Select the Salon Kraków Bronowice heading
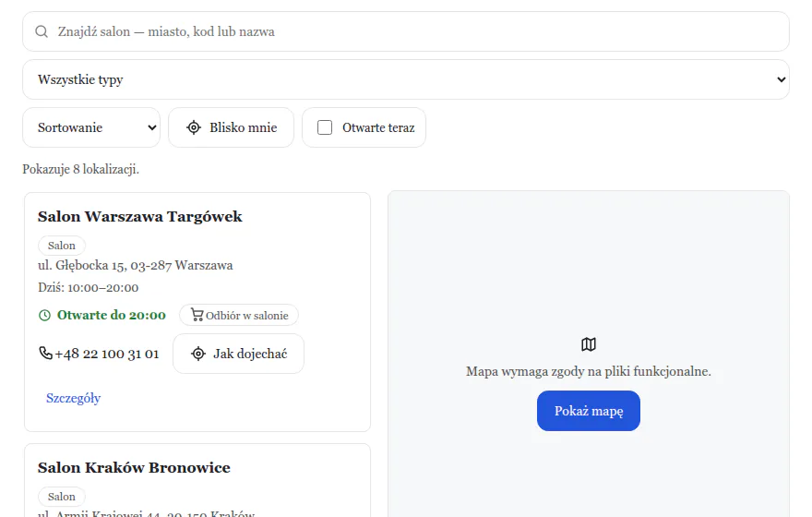The image size is (812, 517). (x=134, y=468)
